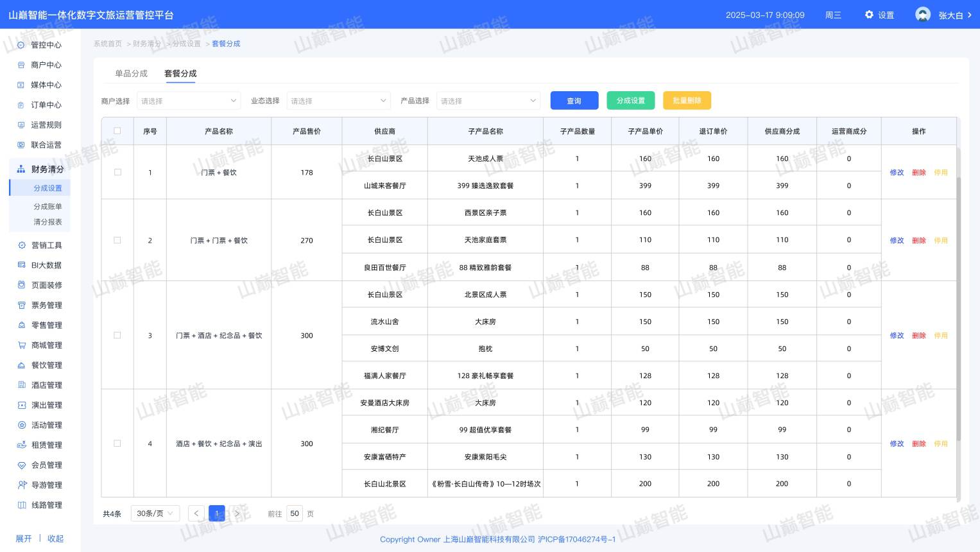This screenshot has height=552, width=980.
Task: Click the BI大数据 sidebar icon
Action: pyautogui.click(x=21, y=265)
